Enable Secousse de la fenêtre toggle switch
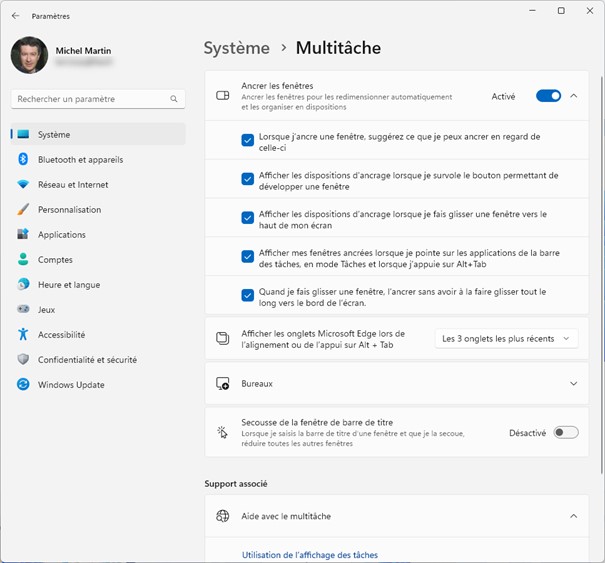 pos(565,433)
